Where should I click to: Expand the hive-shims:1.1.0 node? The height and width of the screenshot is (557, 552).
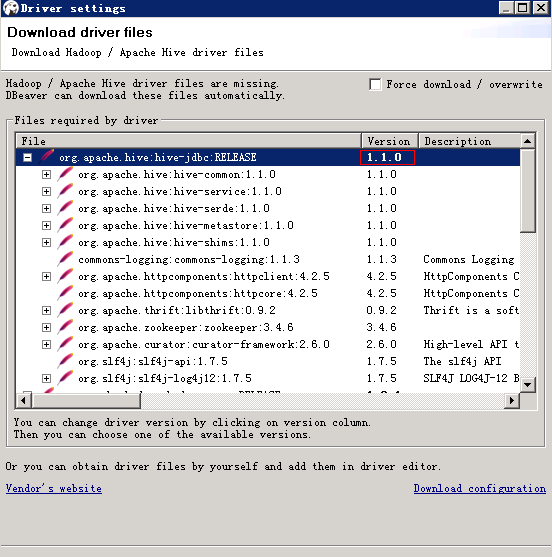tap(46, 242)
